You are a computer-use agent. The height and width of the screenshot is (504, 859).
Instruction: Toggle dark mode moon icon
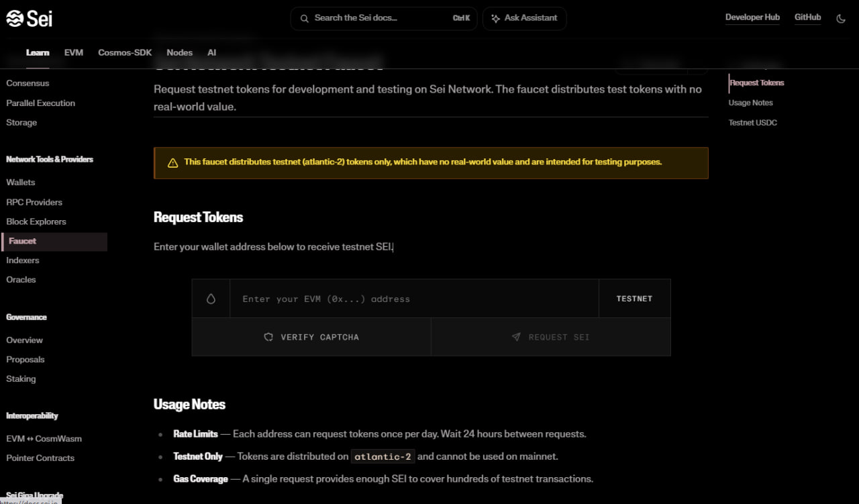coord(841,19)
